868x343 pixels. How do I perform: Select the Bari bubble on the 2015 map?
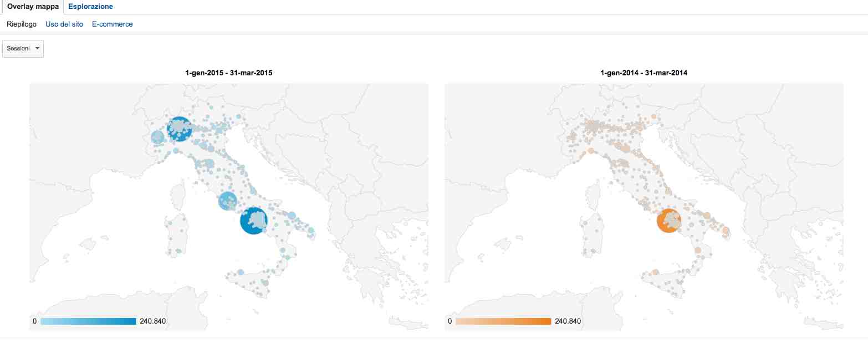(292, 215)
